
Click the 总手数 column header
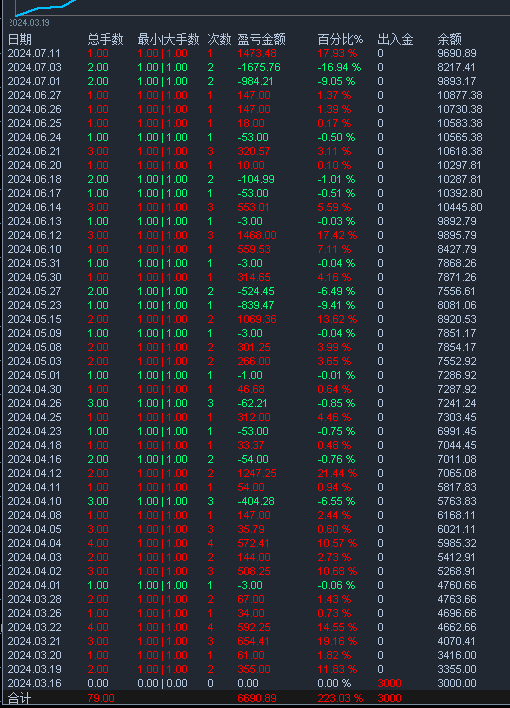[105, 39]
